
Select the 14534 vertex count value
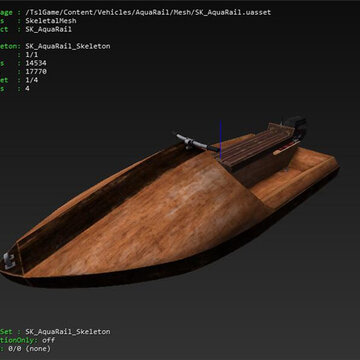click(x=36, y=63)
